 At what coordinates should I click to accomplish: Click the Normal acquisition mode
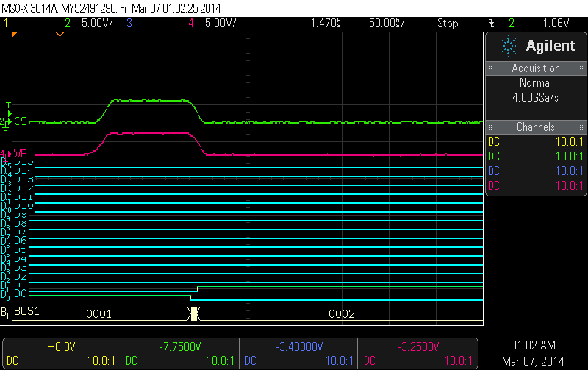[536, 82]
